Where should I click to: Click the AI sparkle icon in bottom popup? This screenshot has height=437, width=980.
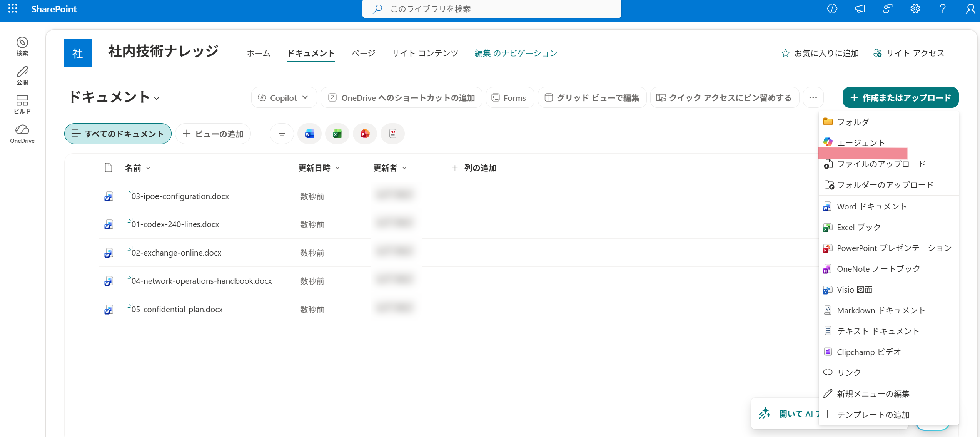click(x=765, y=414)
